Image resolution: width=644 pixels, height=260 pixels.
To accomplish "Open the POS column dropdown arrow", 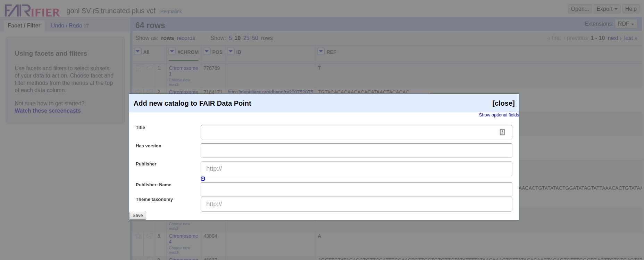I will pyautogui.click(x=207, y=51).
